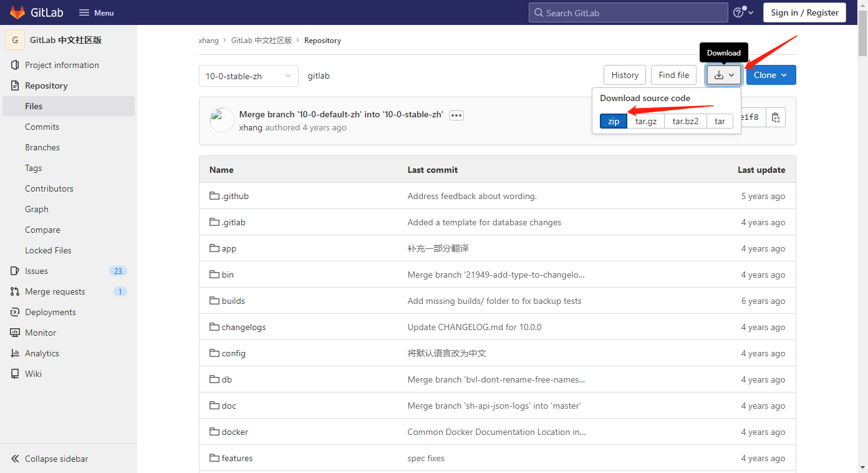Open Analytics via its chart icon
The height and width of the screenshot is (473, 868).
pos(14,353)
